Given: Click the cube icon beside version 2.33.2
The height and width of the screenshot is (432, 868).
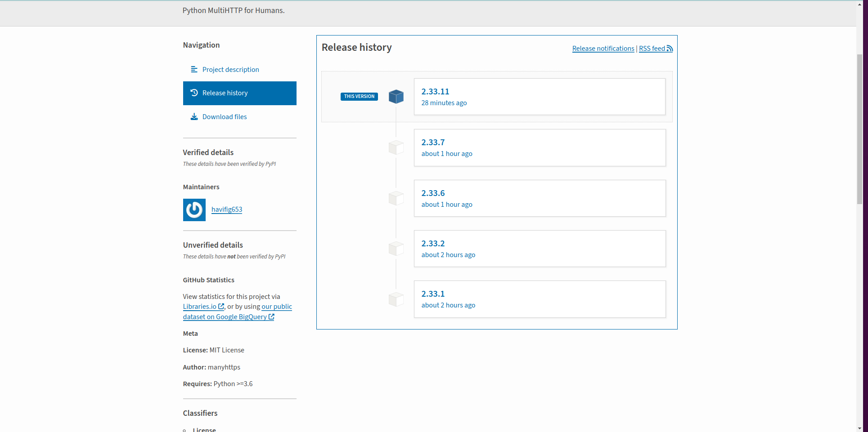Looking at the screenshot, I should point(396,249).
